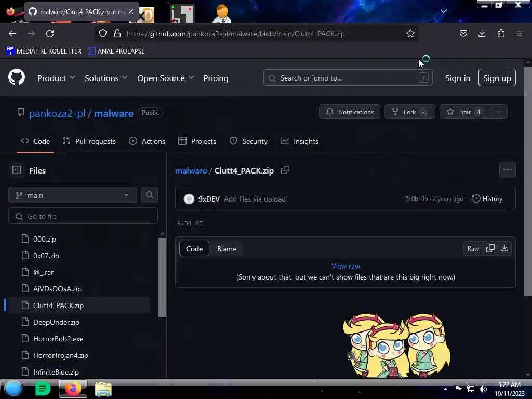Select the Code view toggle
Viewport: 532px width, 399px height.
[x=194, y=249]
